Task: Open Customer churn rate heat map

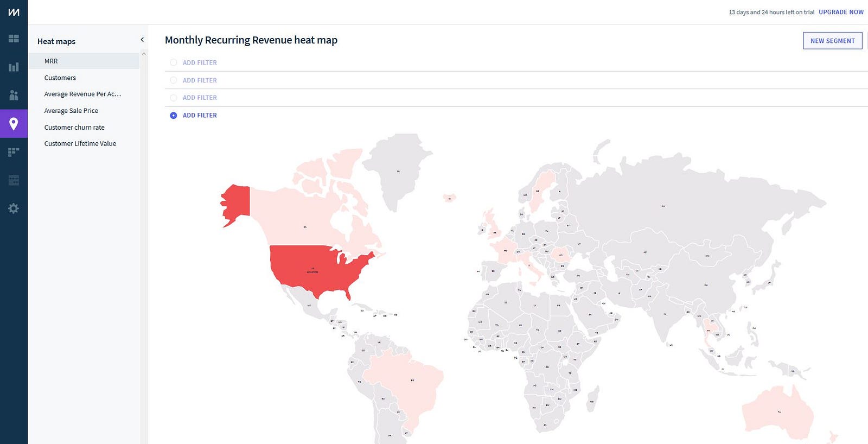Action: click(x=74, y=127)
